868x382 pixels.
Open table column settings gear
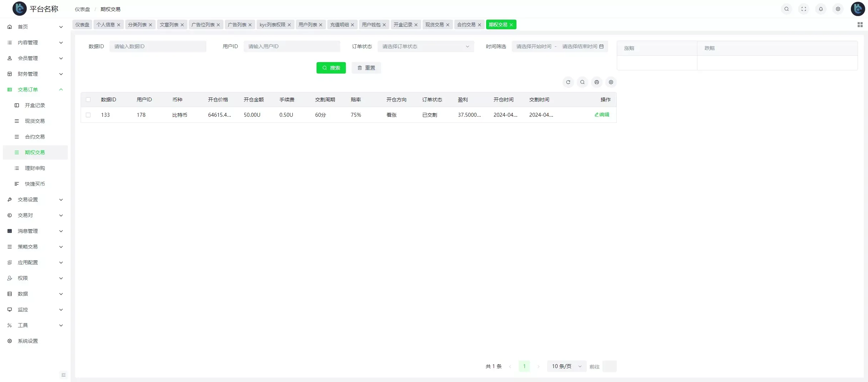click(611, 82)
